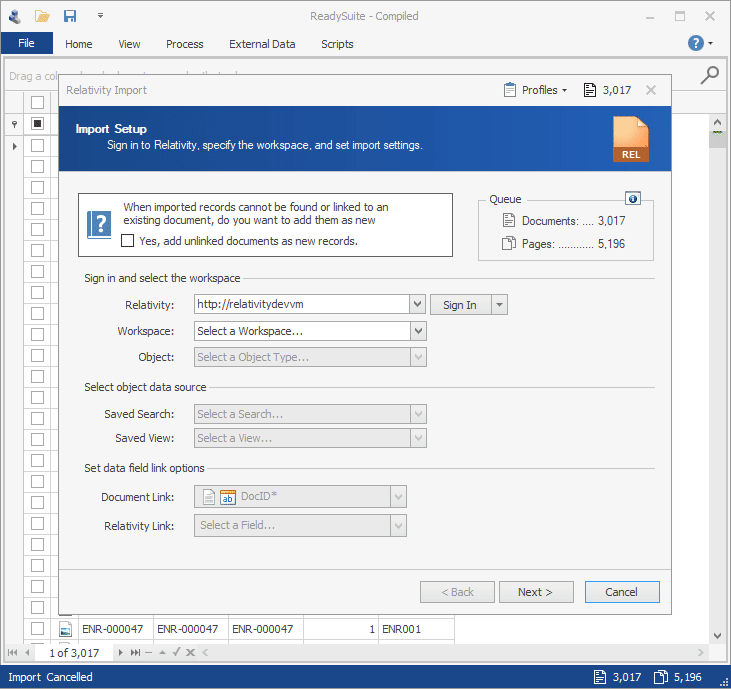Go to next record navigator button
The image size is (731, 689).
click(120, 652)
